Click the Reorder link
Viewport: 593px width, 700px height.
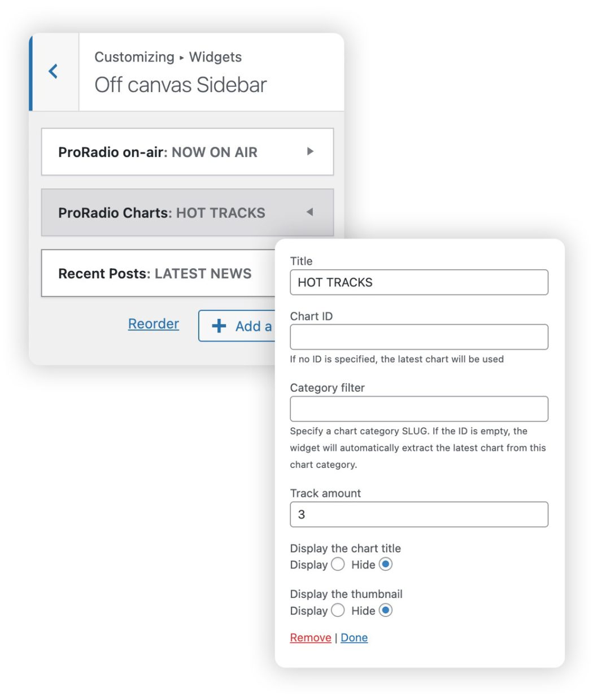(154, 324)
